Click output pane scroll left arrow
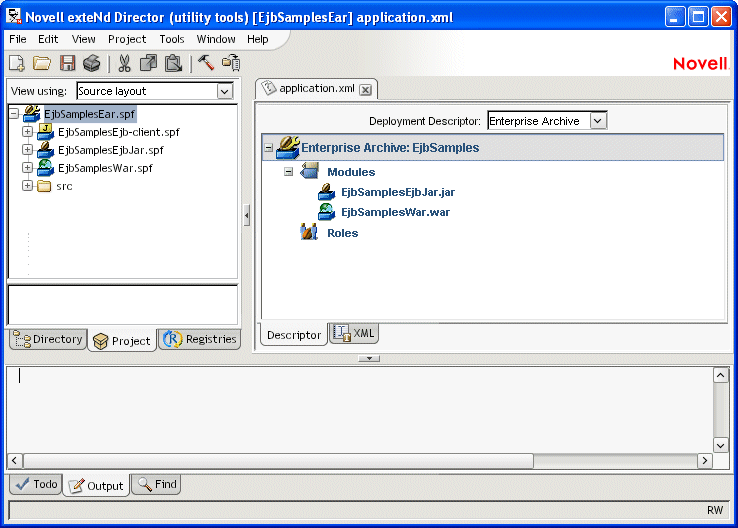Screen dimensions: 738x528 click(15, 461)
